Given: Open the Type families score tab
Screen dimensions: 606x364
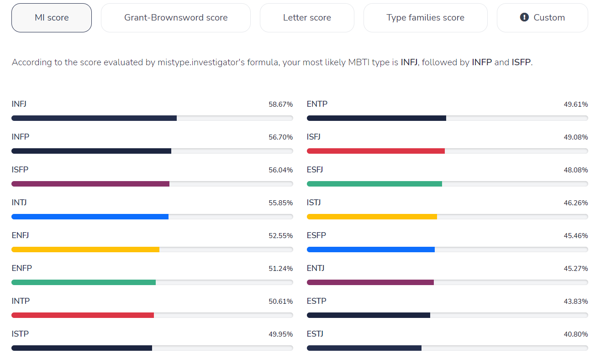Looking at the screenshot, I should pyautogui.click(x=425, y=18).
